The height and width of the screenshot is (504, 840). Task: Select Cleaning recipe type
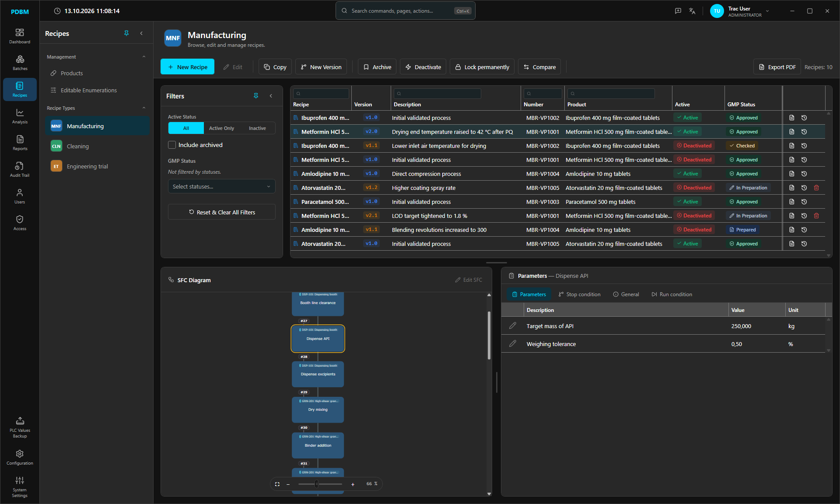pos(97,146)
